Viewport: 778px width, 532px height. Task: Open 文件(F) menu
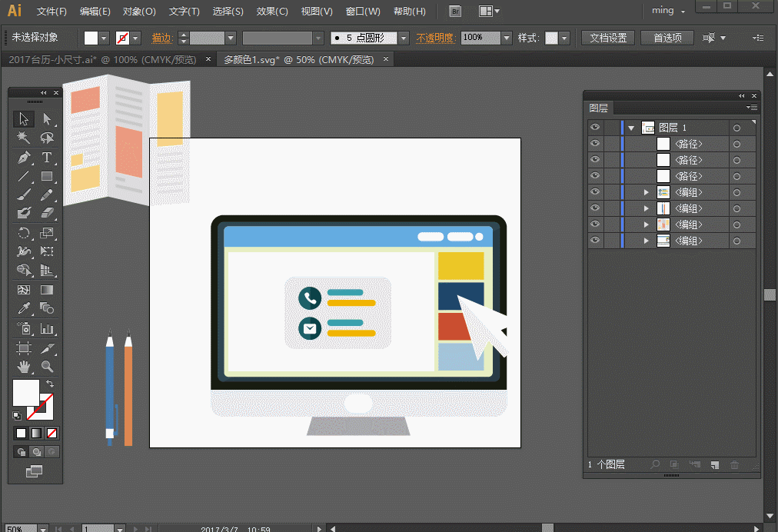tap(52, 11)
